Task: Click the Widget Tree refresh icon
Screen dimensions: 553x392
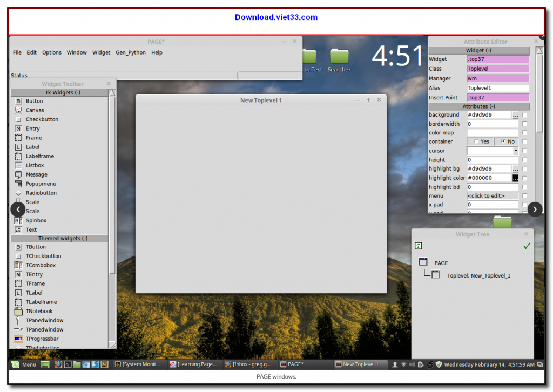Action: pos(418,246)
